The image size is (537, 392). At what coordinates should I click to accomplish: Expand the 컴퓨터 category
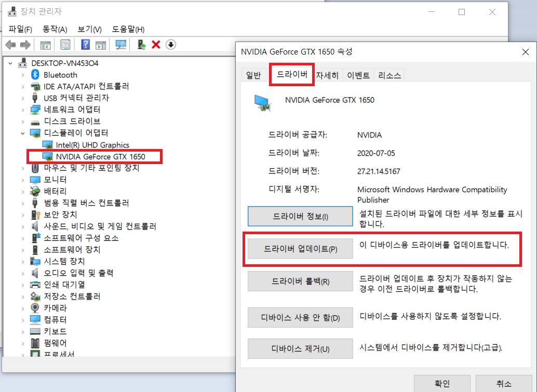[x=23, y=319]
